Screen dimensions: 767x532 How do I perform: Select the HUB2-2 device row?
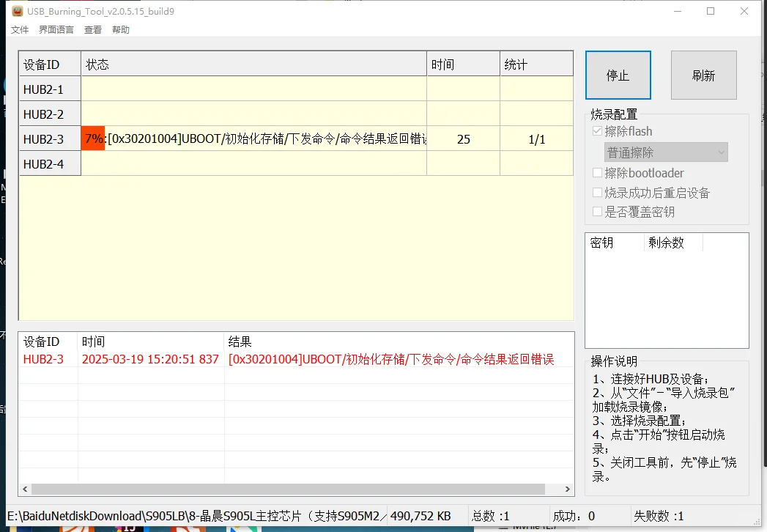tap(296, 114)
